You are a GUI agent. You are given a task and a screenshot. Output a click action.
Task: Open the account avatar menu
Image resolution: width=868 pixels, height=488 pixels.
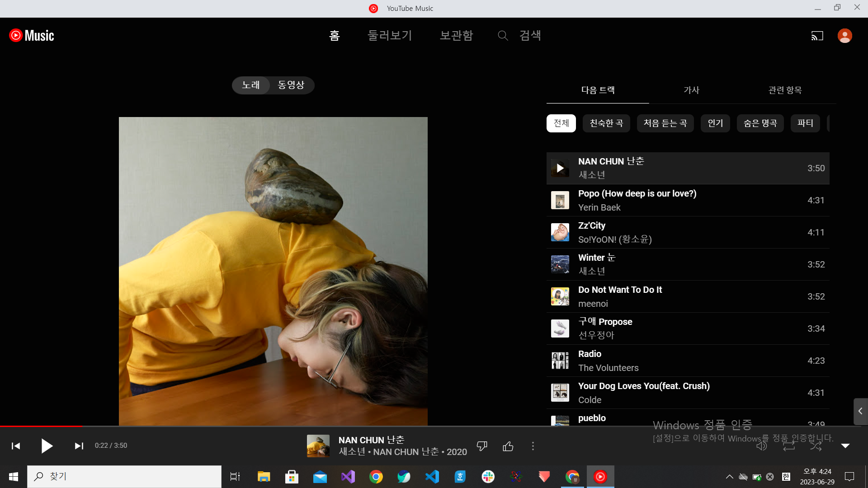(x=844, y=36)
